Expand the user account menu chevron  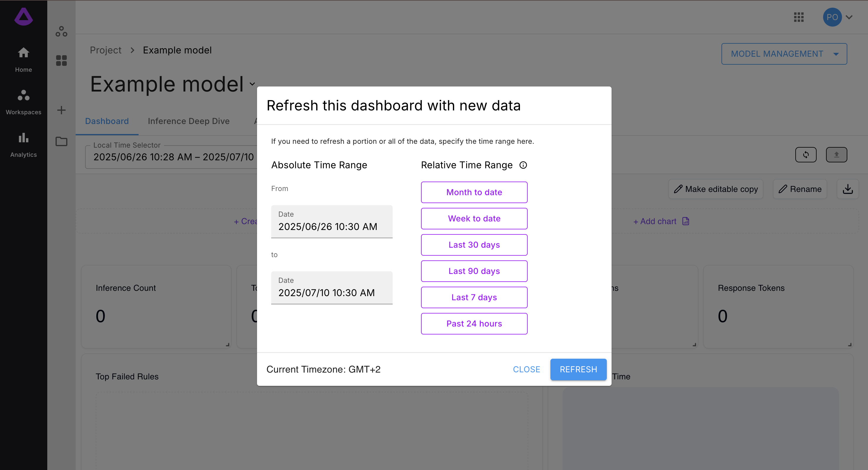click(x=849, y=17)
